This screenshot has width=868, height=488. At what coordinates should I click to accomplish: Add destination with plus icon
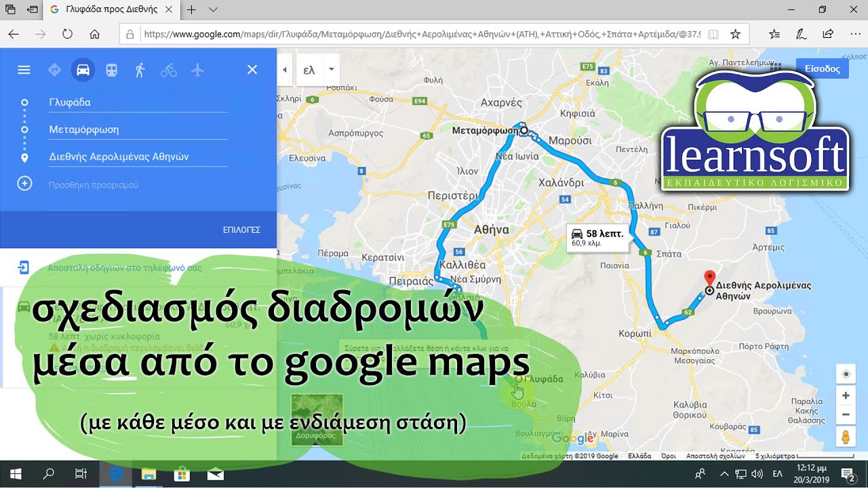tap(24, 184)
